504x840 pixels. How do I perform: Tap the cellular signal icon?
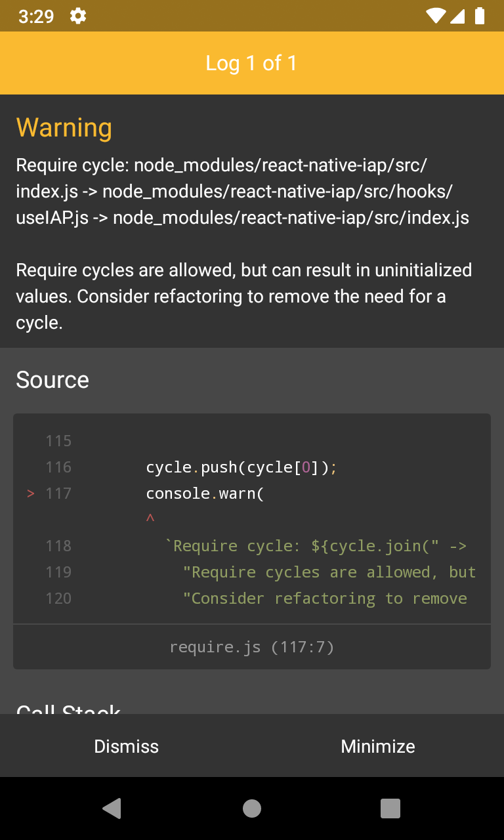tap(458, 16)
